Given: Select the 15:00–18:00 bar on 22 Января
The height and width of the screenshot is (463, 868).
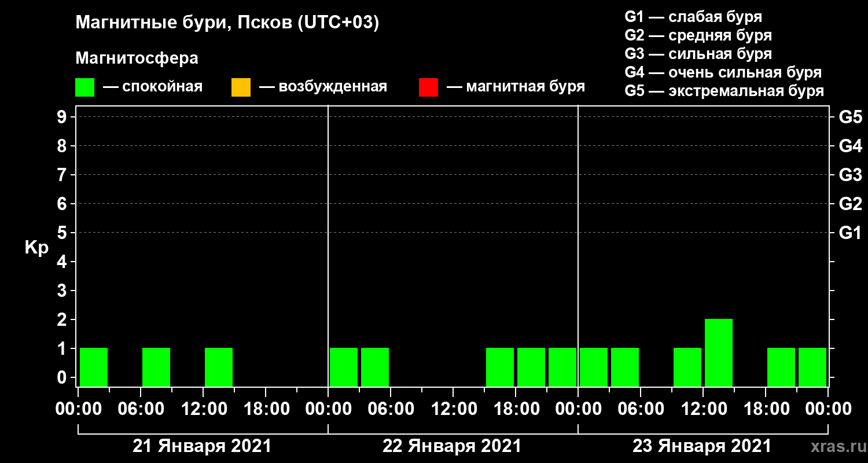Looking at the screenshot, I should tap(500, 367).
